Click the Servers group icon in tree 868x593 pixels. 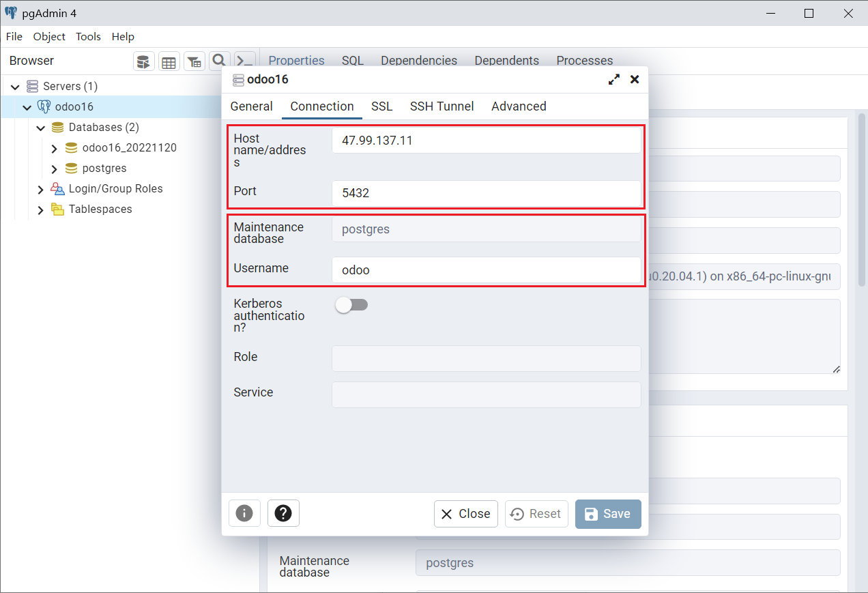(32, 87)
